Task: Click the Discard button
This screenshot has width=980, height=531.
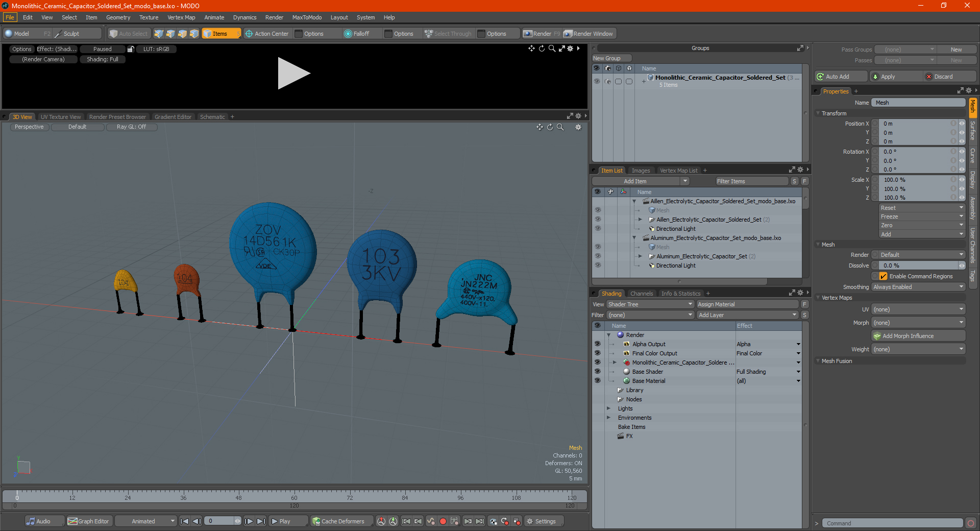Action: click(949, 77)
